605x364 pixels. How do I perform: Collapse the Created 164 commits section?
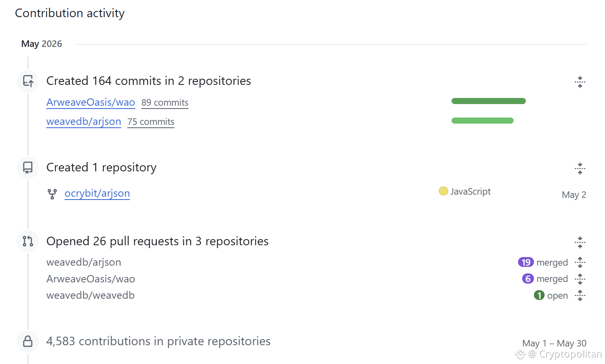(580, 82)
